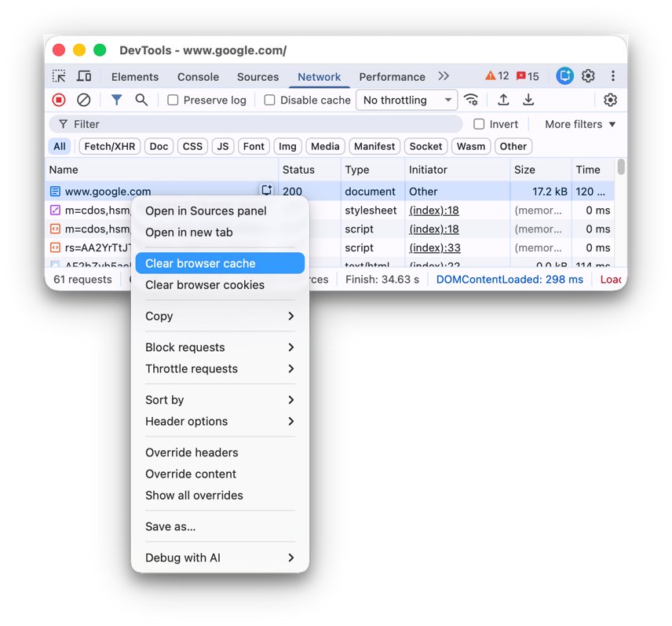Image resolution: width=672 pixels, height=626 pixels.
Task: Show more tabs with the double chevron
Action: pyautogui.click(x=444, y=76)
